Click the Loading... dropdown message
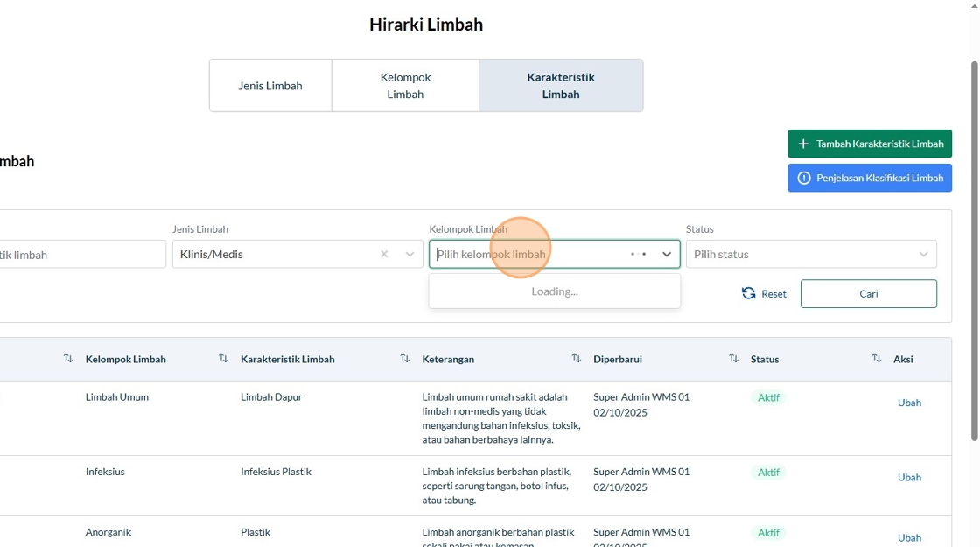 point(555,291)
